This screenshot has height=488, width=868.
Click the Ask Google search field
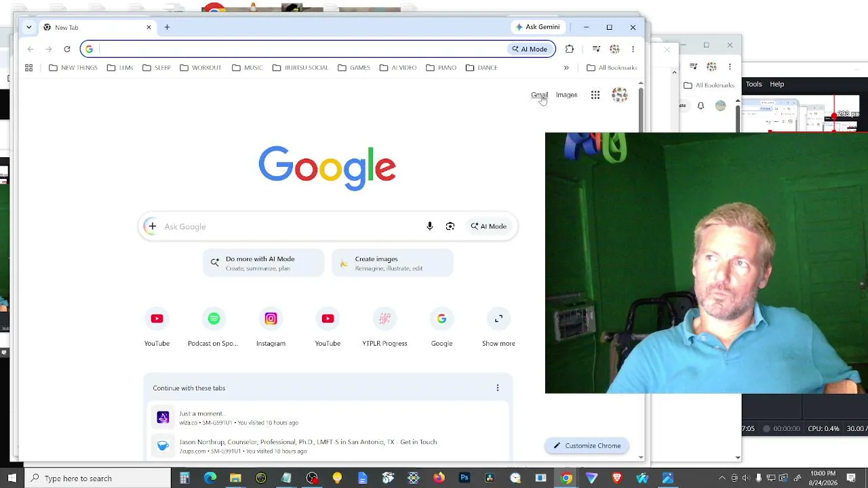click(x=292, y=226)
